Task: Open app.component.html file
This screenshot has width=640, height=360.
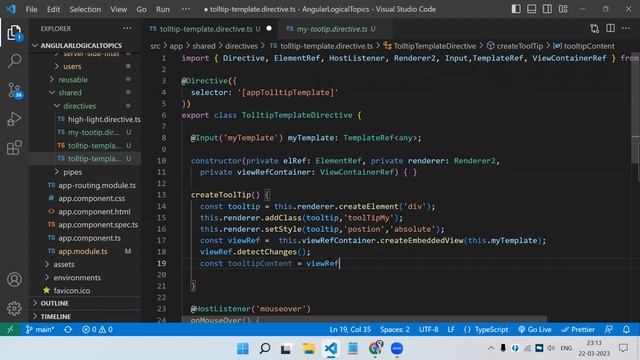Action: [94, 211]
